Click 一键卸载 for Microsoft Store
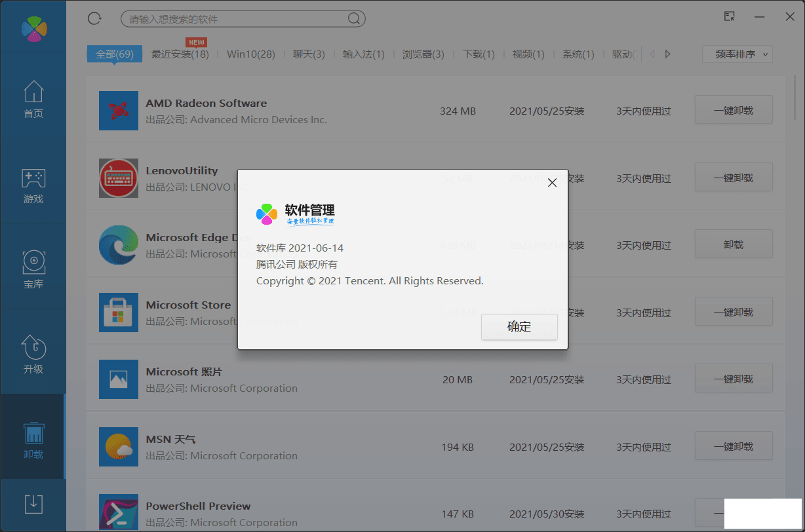The height and width of the screenshot is (532, 805). [x=734, y=312]
